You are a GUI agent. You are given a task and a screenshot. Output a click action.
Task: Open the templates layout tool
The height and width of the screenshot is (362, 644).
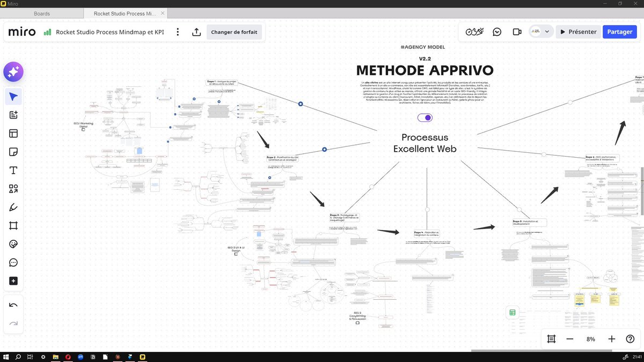pos(13,134)
